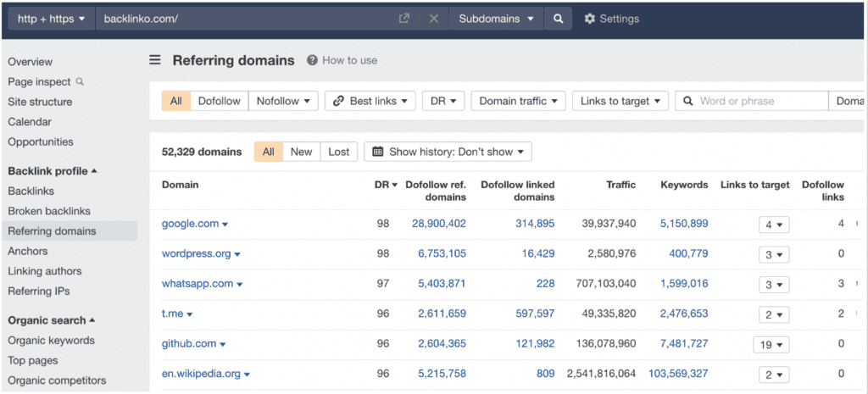868x394 pixels.
Task: Select the Lost domains toggle
Action: 339,152
